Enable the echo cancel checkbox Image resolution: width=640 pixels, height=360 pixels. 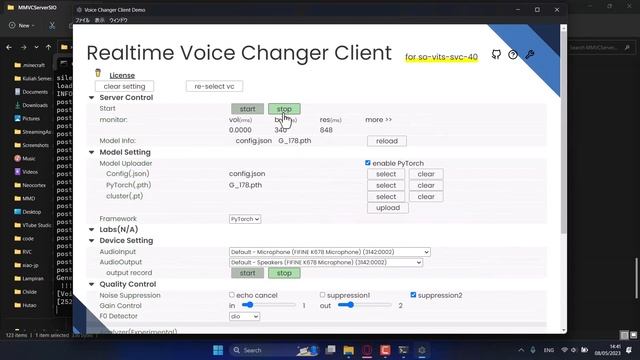click(232, 295)
